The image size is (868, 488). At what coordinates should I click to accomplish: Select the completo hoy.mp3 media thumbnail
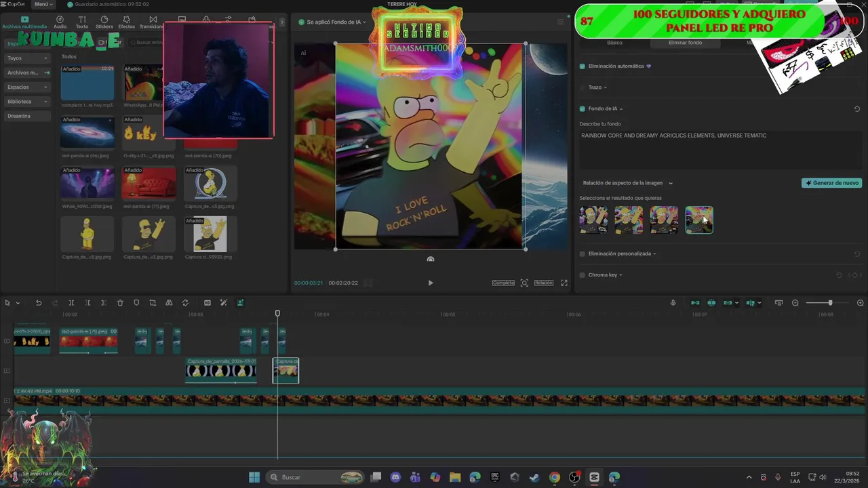[x=87, y=83]
